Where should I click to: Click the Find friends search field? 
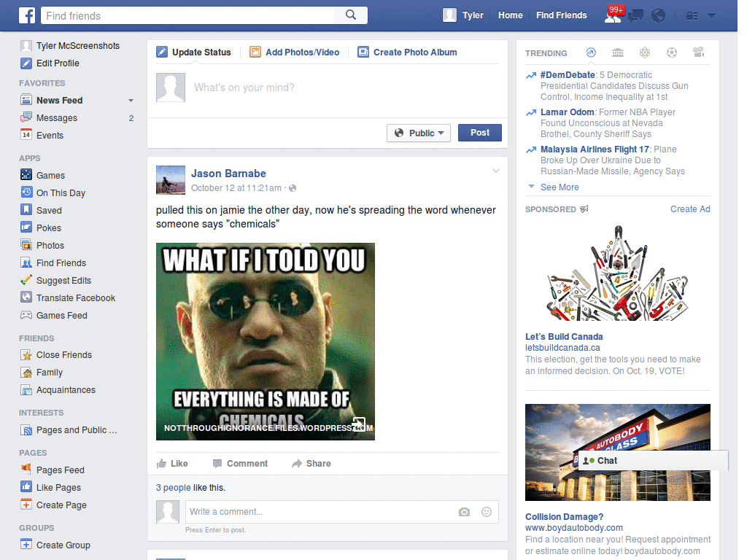click(187, 15)
